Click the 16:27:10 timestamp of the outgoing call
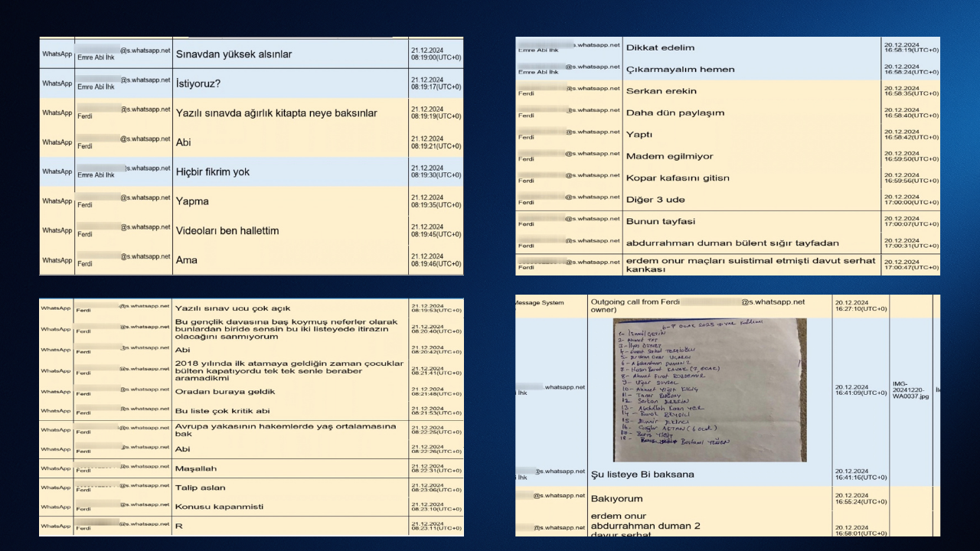Viewport: 980px width, 551px height. point(861,306)
